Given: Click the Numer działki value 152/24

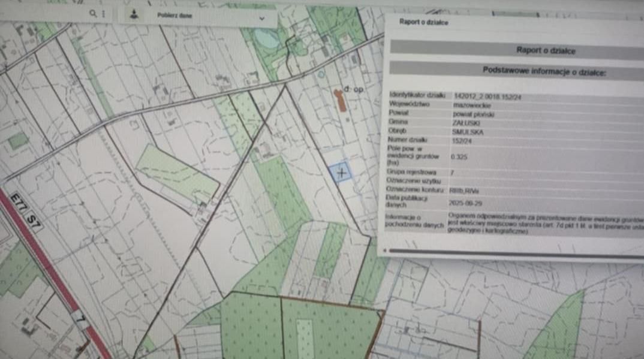Looking at the screenshot, I should tap(462, 141).
